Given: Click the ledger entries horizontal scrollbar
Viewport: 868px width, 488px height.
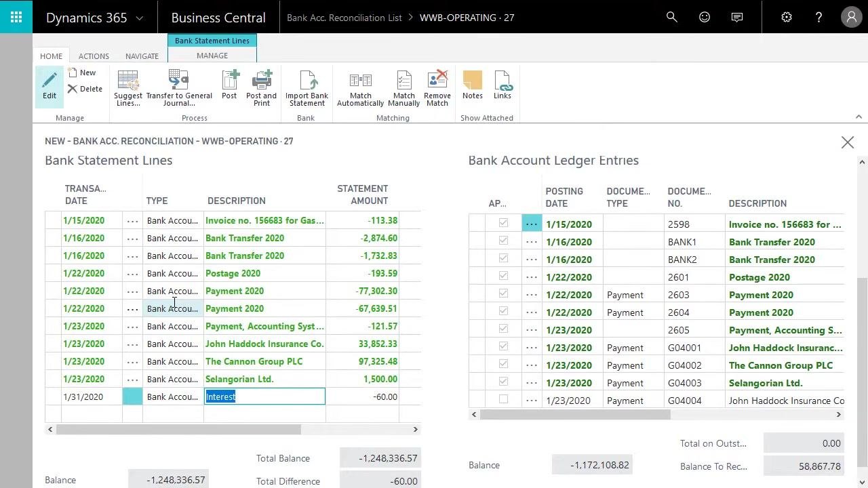Looking at the screenshot, I should tap(575, 415).
